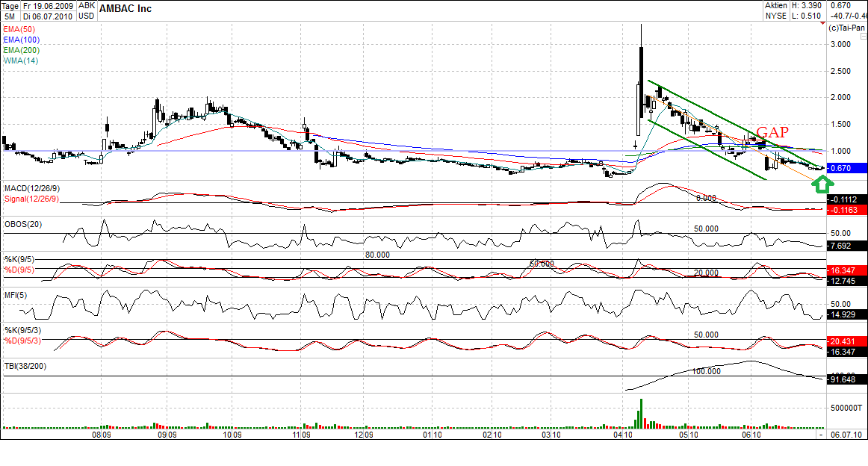Click the green arrow below the GAP
Image resolution: width=868 pixels, height=466 pixels.
822,183
